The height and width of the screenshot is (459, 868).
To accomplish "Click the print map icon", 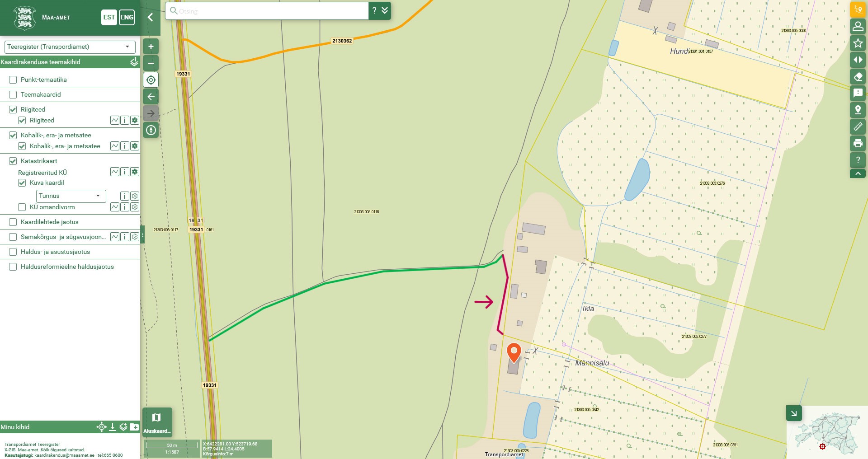I will pos(858,143).
